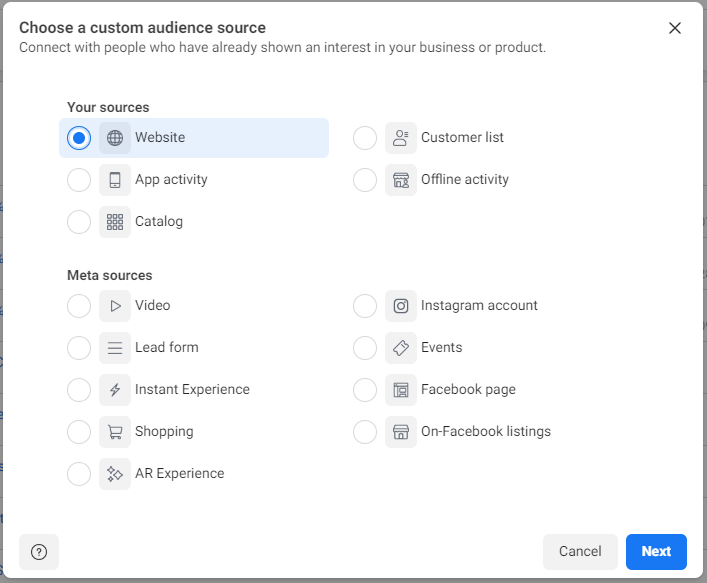
Task: Click the Events label
Action: [x=441, y=347]
